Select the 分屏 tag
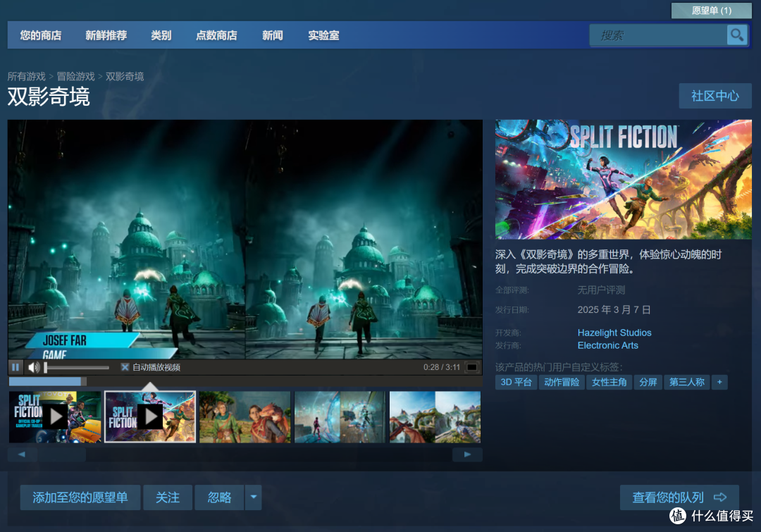Viewport: 761px width, 532px height. 648,382
